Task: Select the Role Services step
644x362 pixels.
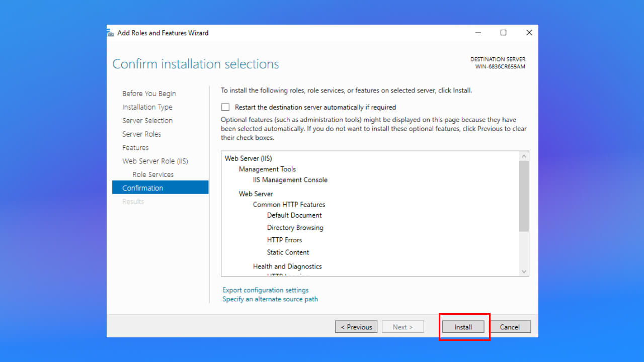Action: pyautogui.click(x=153, y=174)
